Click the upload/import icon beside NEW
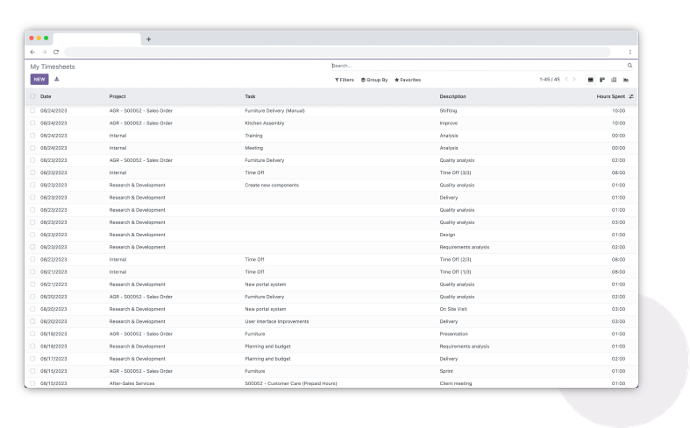The width and height of the screenshot is (690, 428). click(x=57, y=79)
